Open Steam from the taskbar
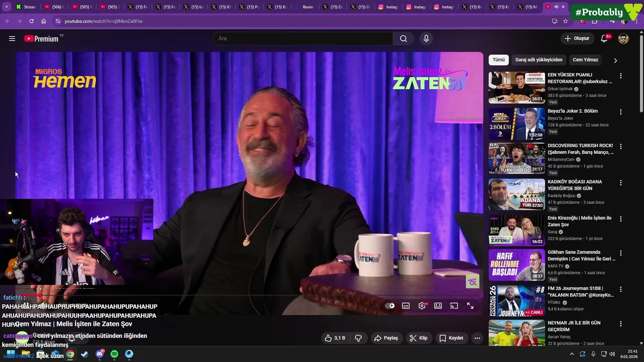 85,354
